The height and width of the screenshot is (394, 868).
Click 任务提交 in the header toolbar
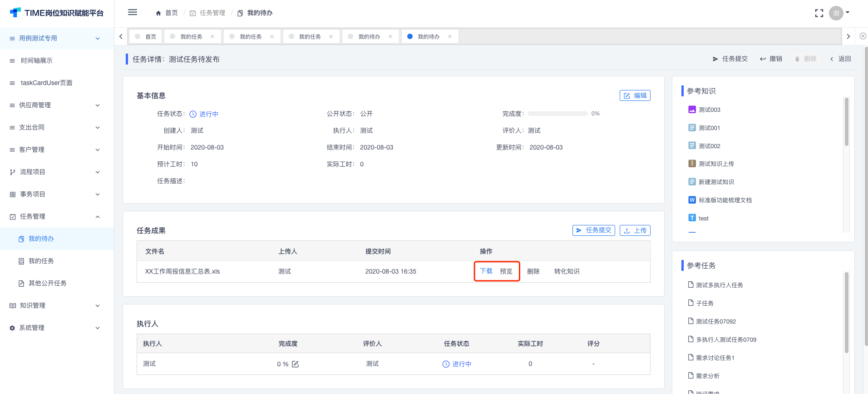pos(730,59)
